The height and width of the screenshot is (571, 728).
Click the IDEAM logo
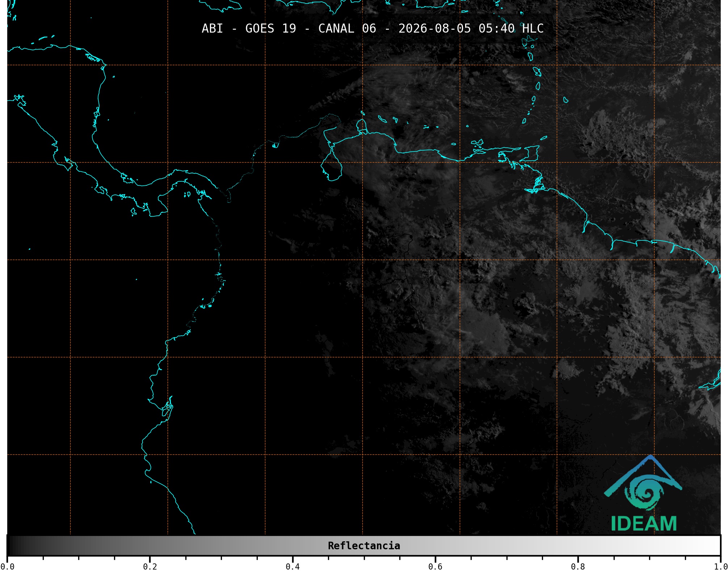click(x=643, y=493)
